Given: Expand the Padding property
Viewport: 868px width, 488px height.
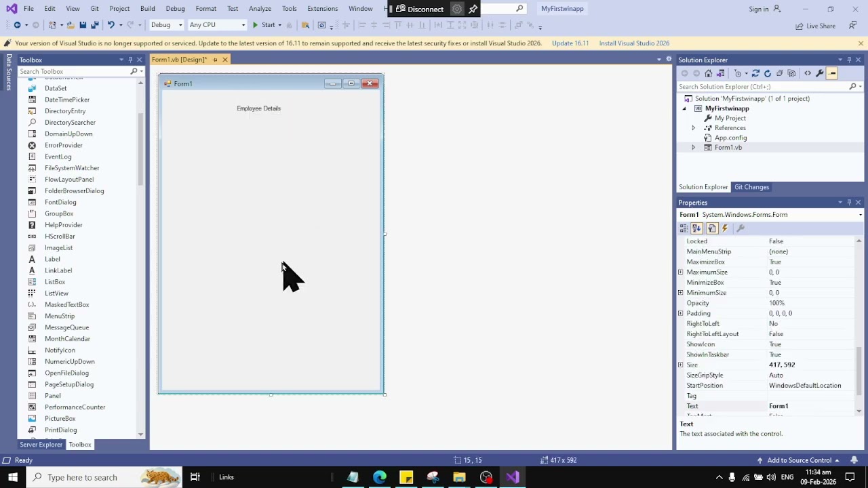Looking at the screenshot, I should click(680, 314).
